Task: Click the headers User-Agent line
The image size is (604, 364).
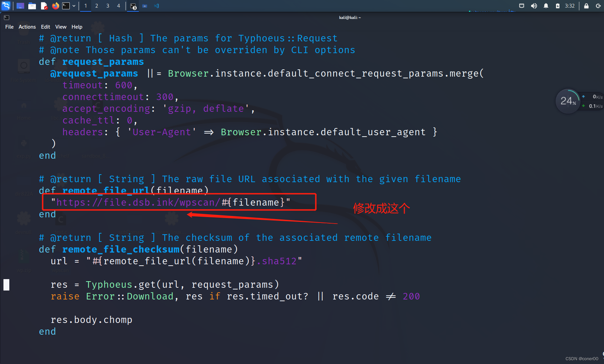Action: [x=250, y=132]
